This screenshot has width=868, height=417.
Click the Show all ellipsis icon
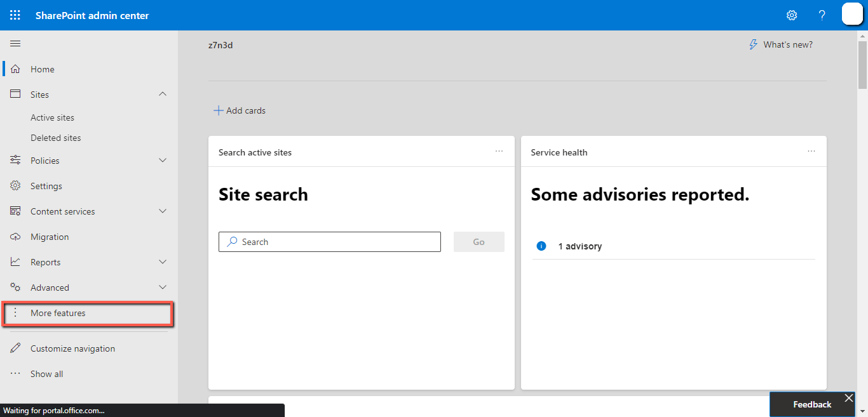pyautogui.click(x=15, y=374)
